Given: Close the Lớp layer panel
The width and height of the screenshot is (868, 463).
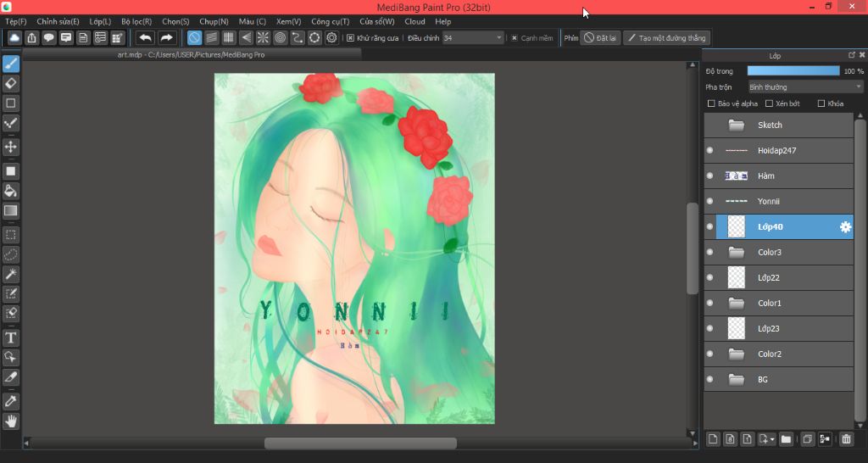Looking at the screenshot, I should tap(862, 55).
